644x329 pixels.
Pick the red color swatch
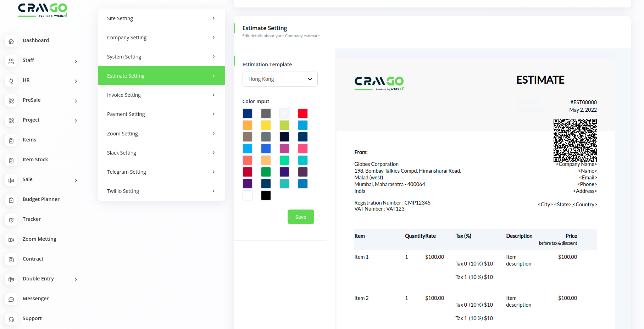(x=303, y=113)
